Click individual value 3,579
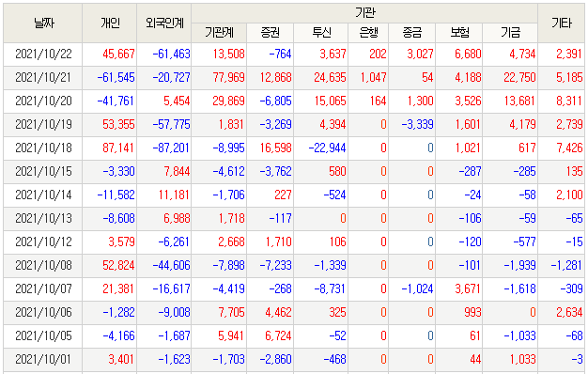 click(x=121, y=242)
